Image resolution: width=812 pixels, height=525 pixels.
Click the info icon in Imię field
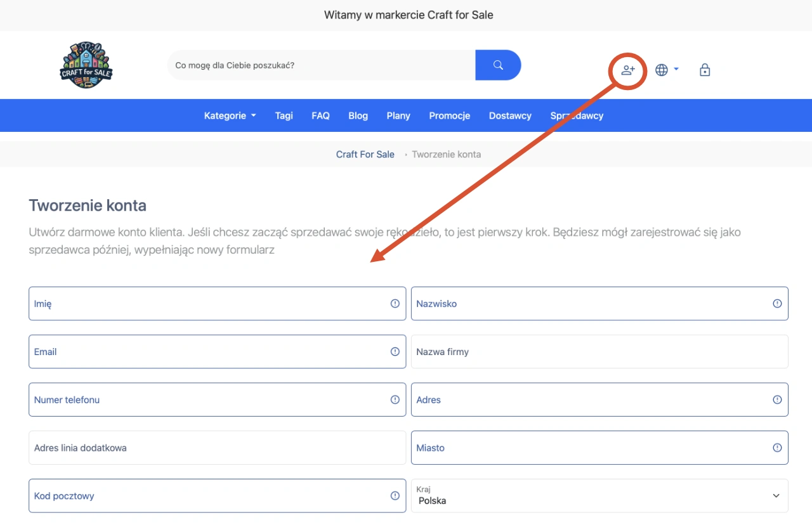(395, 304)
